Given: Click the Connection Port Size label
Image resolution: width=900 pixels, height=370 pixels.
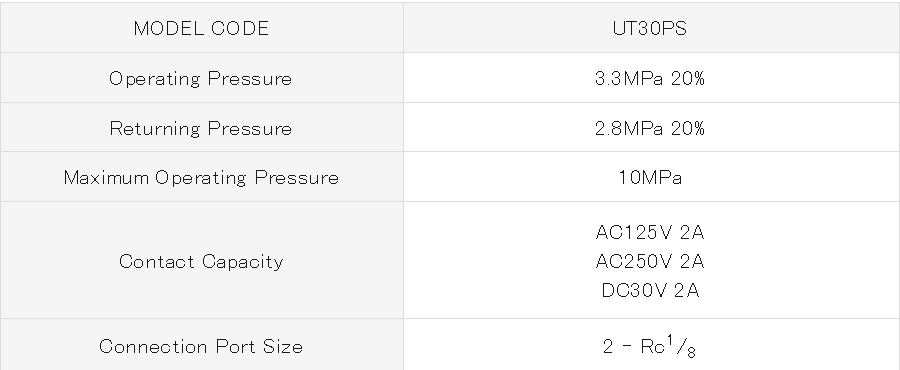Looking at the screenshot, I should [201, 346].
